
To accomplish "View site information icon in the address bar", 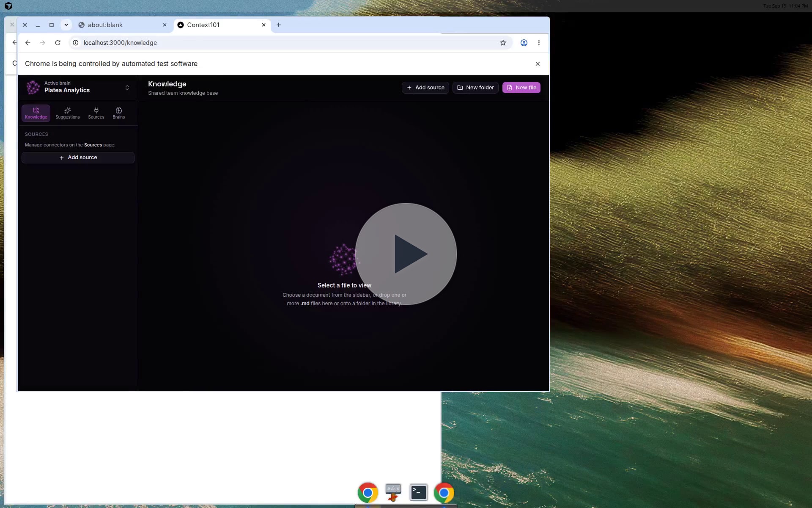I will pos(76,43).
